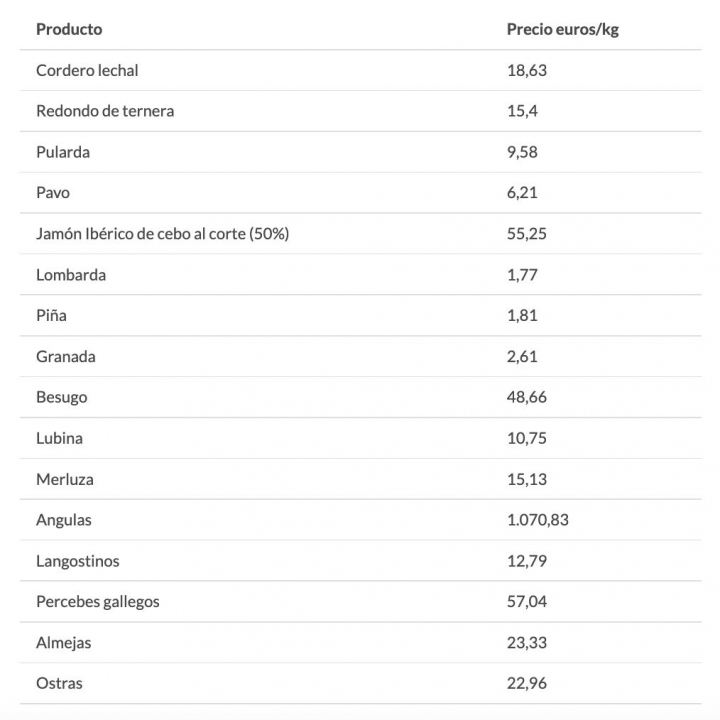The width and height of the screenshot is (720, 720).
Task: Click the Almejas price 23,33
Action: 526,642
